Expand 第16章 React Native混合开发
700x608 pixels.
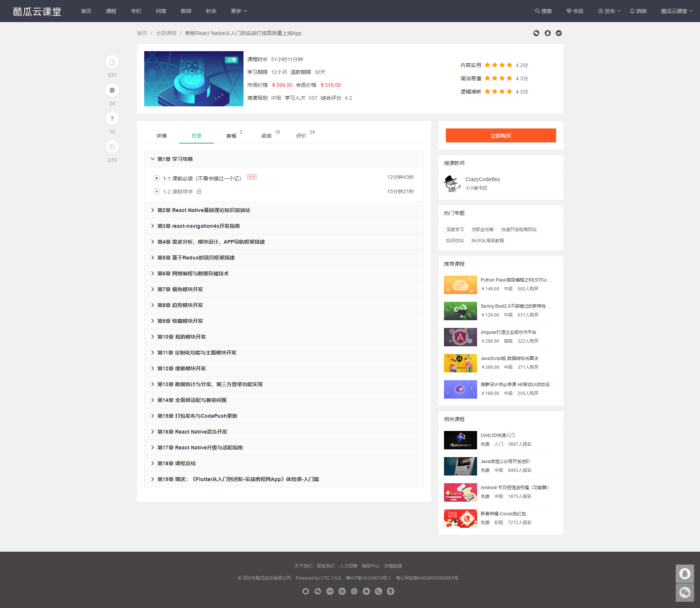click(x=284, y=432)
